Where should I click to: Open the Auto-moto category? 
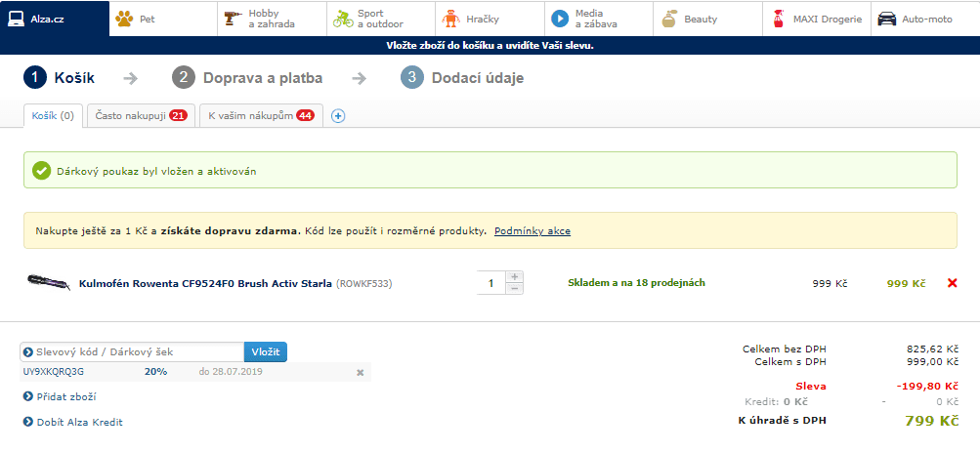click(x=925, y=19)
